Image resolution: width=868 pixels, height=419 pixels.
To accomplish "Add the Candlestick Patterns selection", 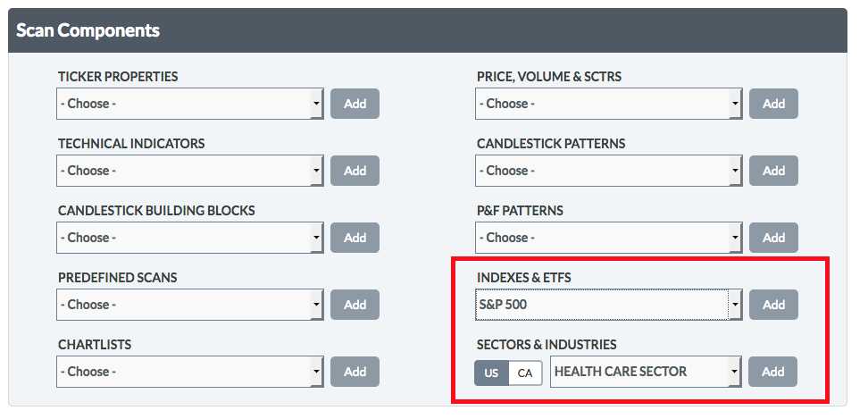I will pyautogui.click(x=773, y=171).
